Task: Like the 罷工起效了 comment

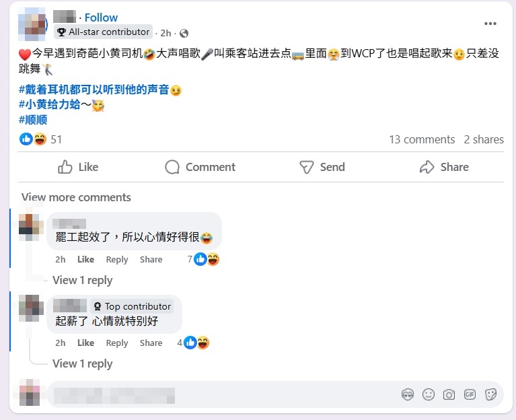Action: [85, 259]
